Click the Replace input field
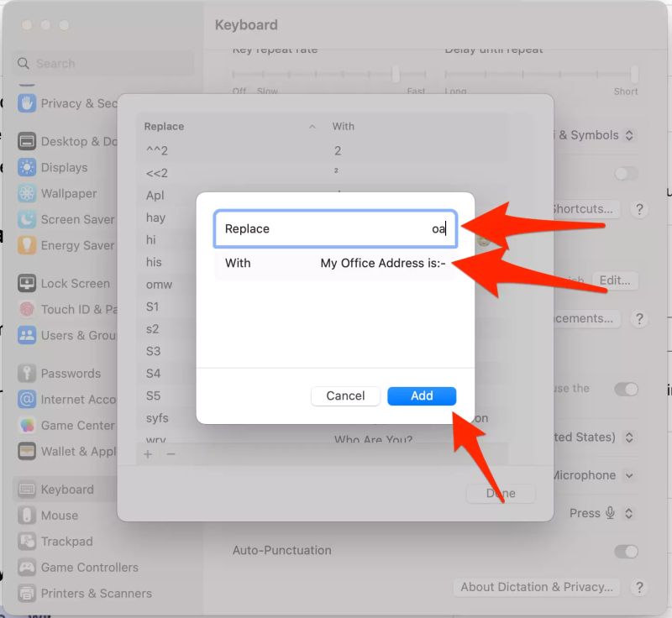Viewport: 672px width, 618px height. 335,228
